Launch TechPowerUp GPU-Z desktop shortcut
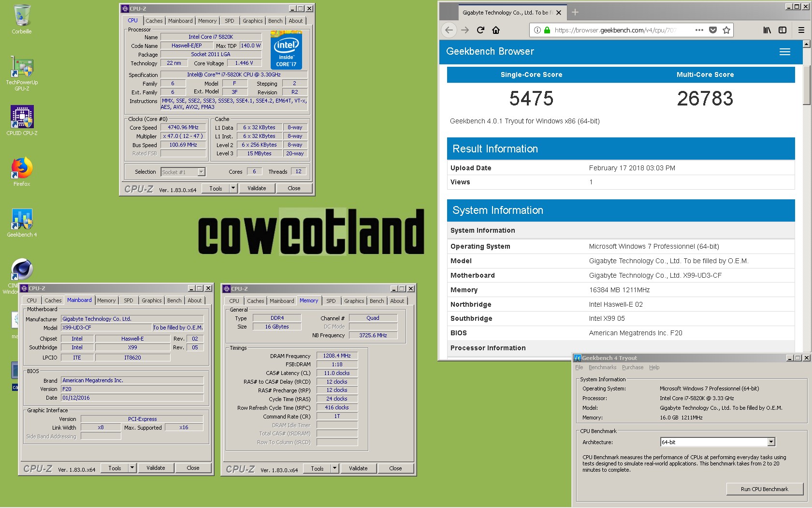812x508 pixels. point(22,74)
